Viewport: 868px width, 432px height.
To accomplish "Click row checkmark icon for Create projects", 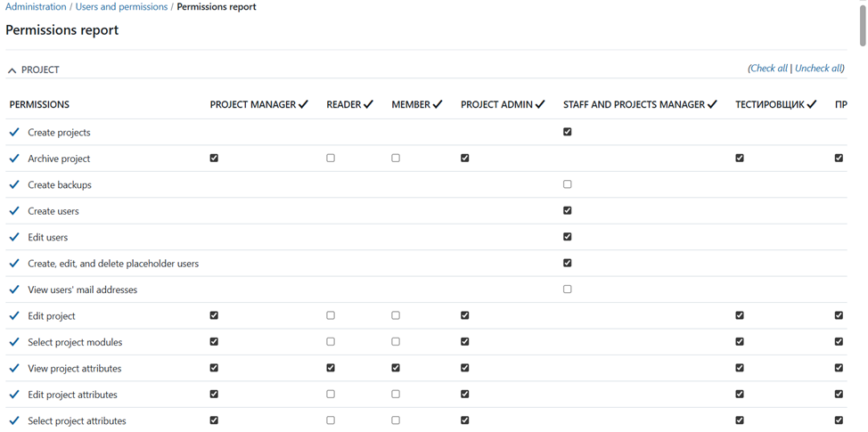I will (15, 132).
